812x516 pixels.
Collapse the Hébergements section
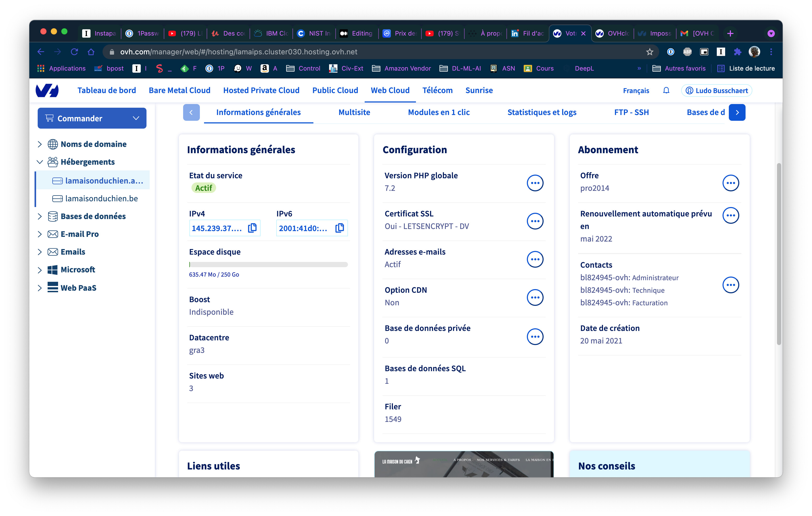(x=40, y=162)
